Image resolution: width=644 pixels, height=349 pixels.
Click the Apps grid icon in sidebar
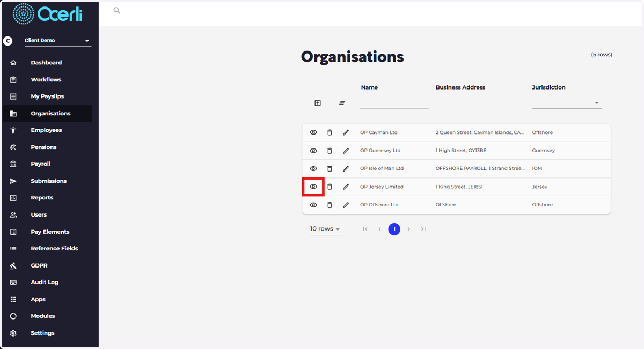[13, 299]
